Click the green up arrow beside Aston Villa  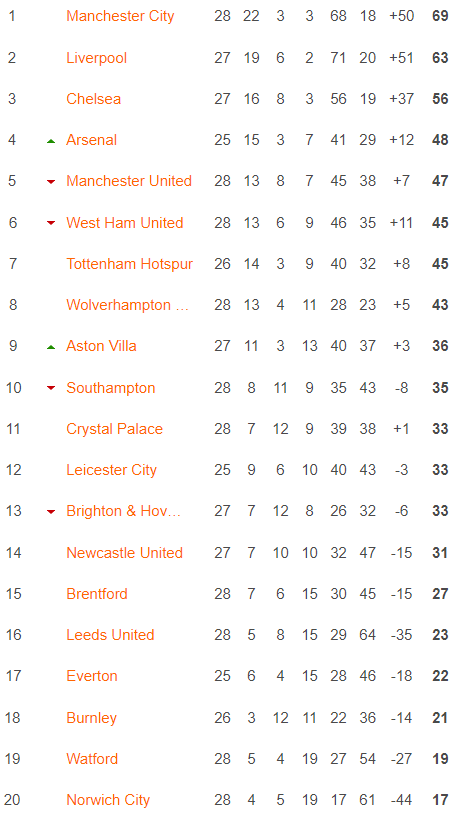point(51,347)
